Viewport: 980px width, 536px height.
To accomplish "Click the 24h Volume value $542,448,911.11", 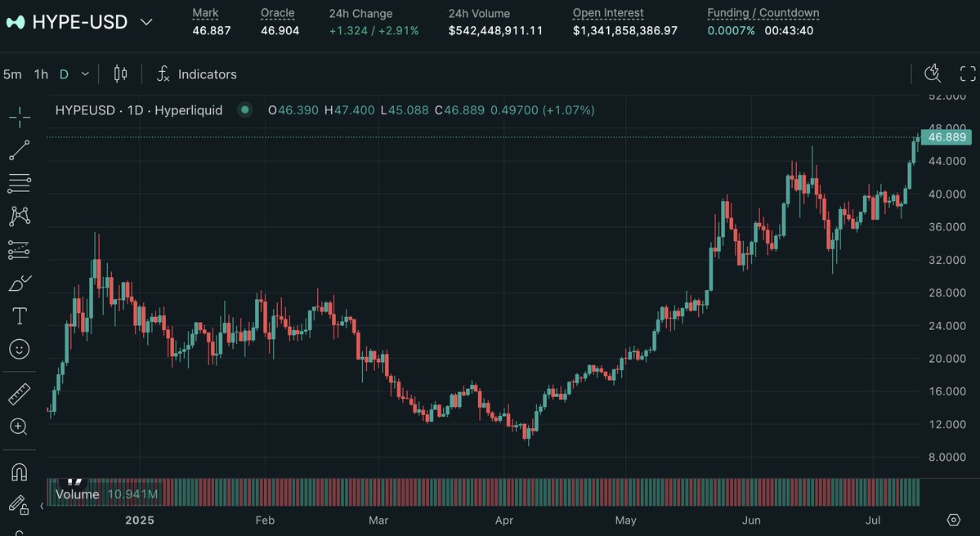I will 495,30.
